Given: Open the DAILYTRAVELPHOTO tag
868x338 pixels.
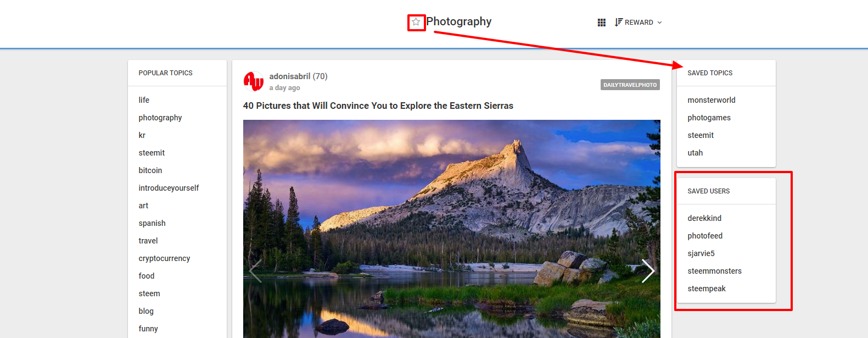Looking at the screenshot, I should point(630,85).
